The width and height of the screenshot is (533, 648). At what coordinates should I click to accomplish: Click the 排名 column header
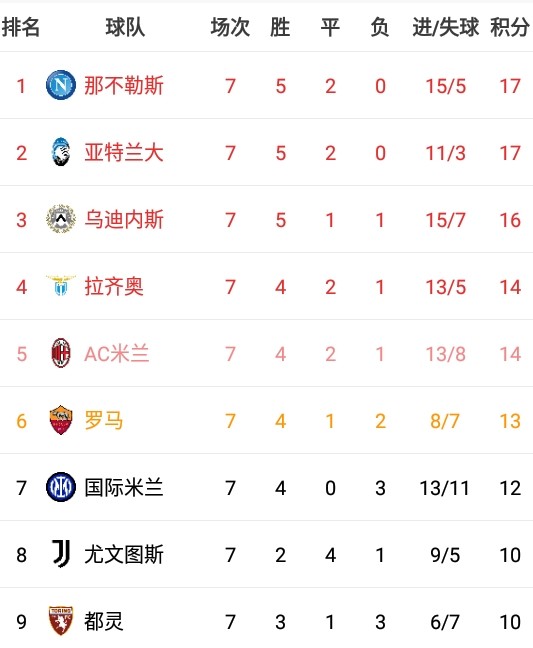point(21,27)
